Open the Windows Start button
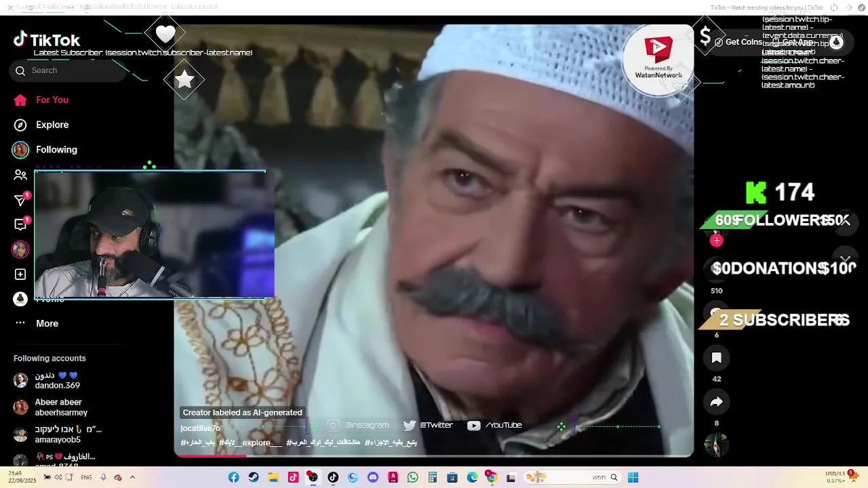This screenshot has width=868, height=488. click(x=633, y=477)
